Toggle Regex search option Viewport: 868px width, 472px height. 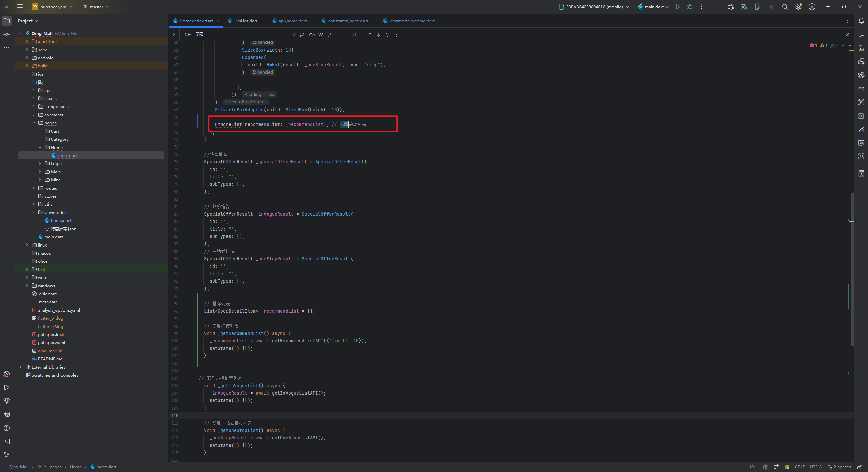tap(329, 35)
